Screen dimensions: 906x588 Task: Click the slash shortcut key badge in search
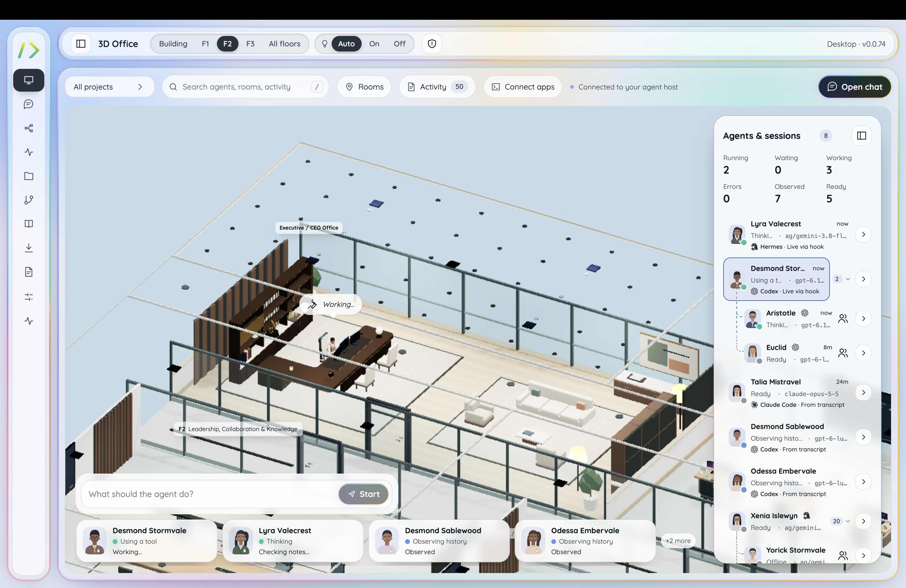[317, 87]
